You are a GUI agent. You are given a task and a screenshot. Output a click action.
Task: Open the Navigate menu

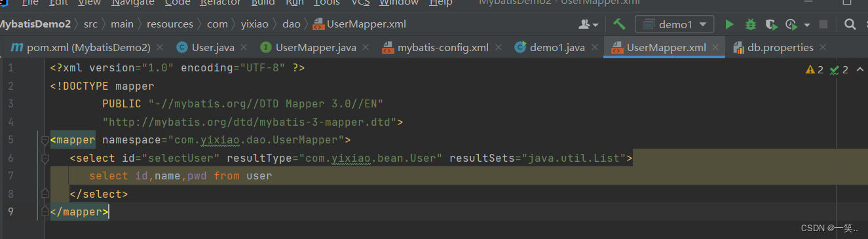(x=133, y=3)
